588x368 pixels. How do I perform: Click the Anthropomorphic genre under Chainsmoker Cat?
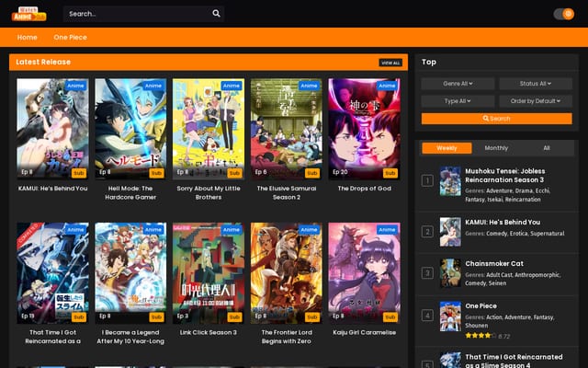pyautogui.click(x=537, y=275)
